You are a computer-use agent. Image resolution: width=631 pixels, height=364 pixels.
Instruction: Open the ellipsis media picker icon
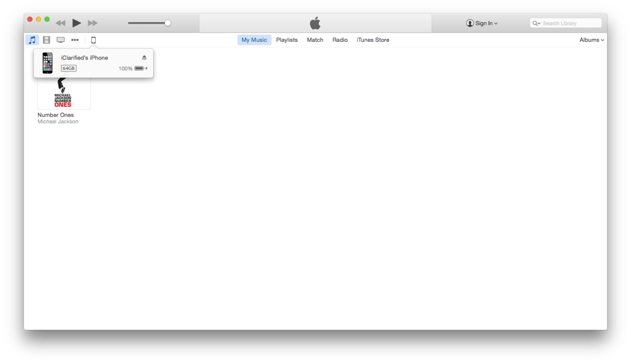75,40
